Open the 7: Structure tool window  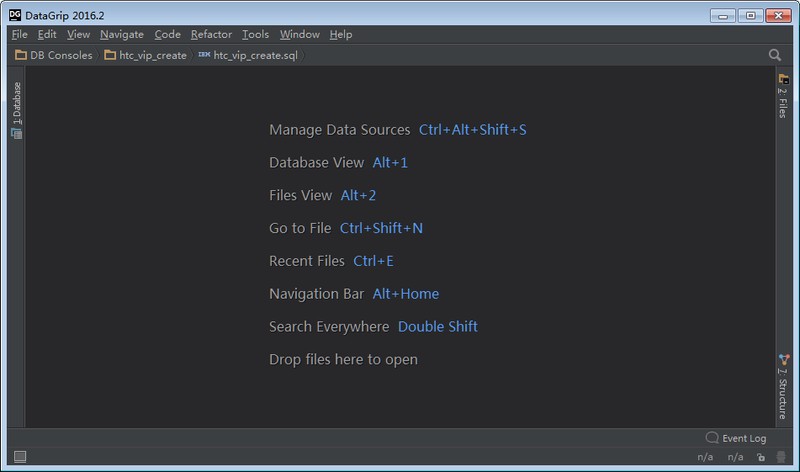click(783, 387)
